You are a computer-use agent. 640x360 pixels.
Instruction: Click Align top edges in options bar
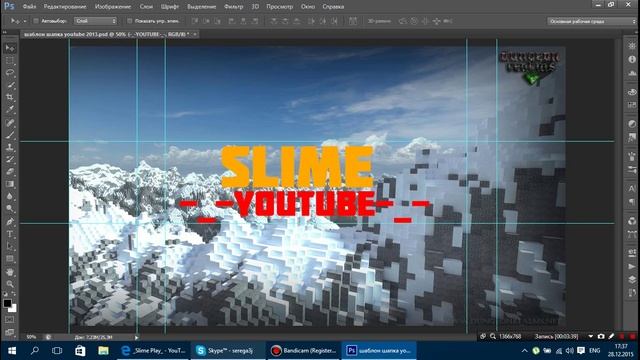pyautogui.click(x=195, y=21)
